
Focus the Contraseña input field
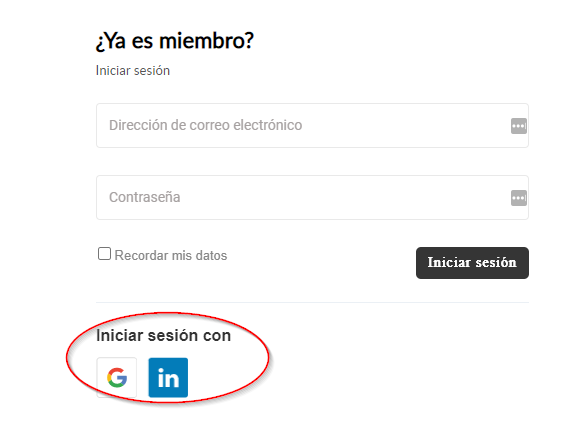pyautogui.click(x=312, y=198)
